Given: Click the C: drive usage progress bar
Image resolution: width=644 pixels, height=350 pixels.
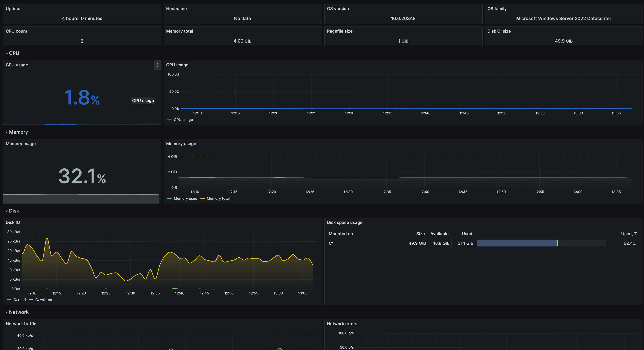Looking at the screenshot, I should coord(518,243).
